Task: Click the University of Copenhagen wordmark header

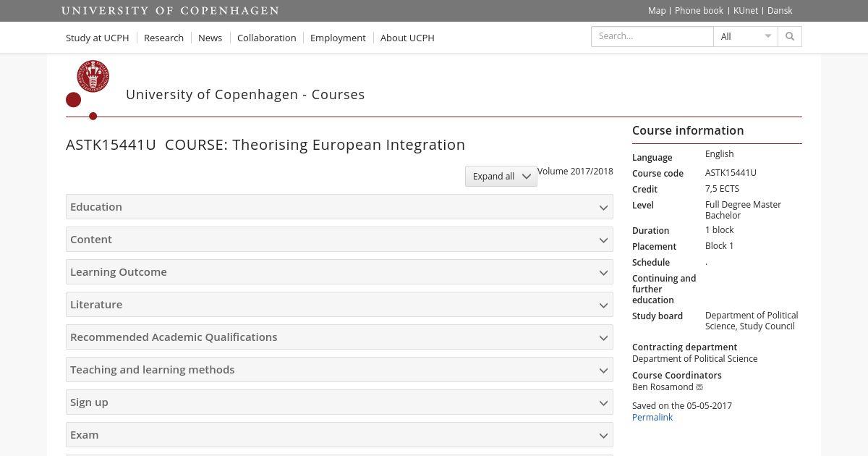Action: (x=170, y=11)
